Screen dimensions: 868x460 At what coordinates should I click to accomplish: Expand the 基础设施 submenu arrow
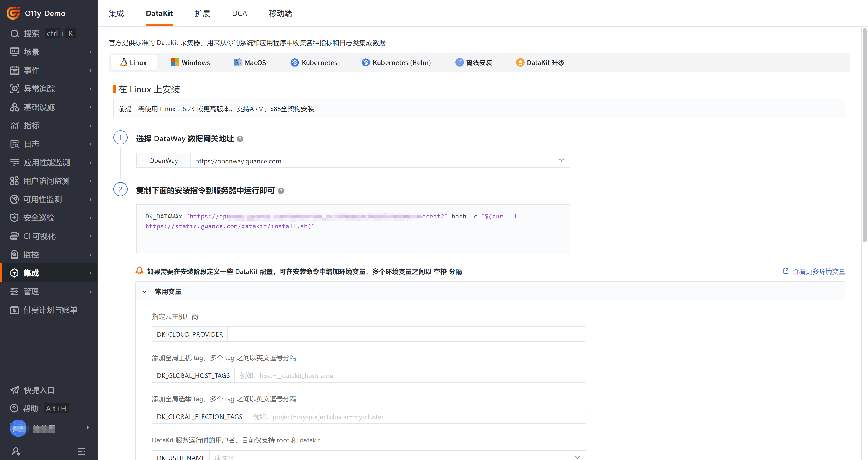point(90,107)
